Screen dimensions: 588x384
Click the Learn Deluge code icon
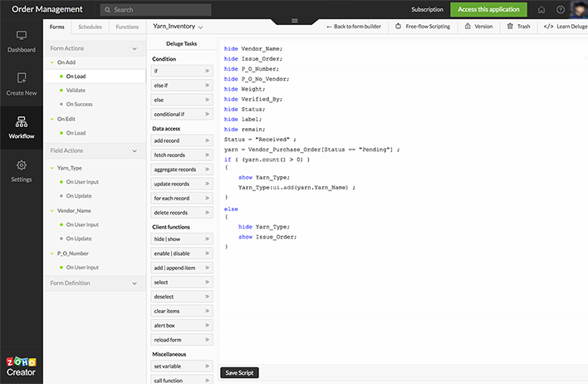[x=548, y=27]
